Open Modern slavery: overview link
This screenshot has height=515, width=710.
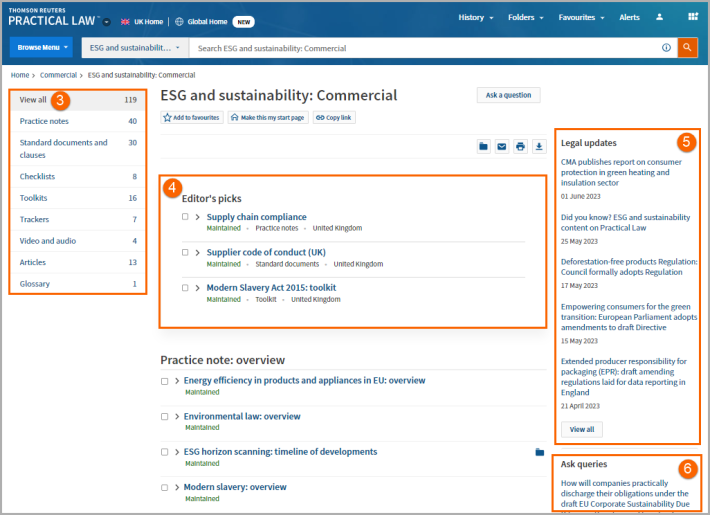(235, 487)
